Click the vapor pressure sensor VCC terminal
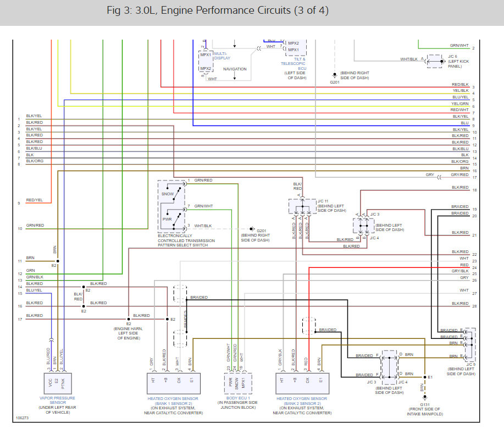 50,383
